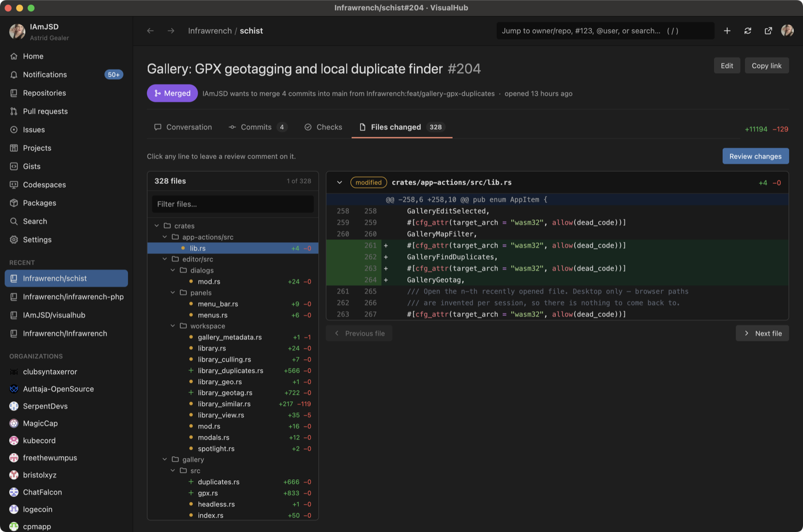Select the Files changed tab
The height and width of the screenshot is (532, 803).
pos(402,127)
